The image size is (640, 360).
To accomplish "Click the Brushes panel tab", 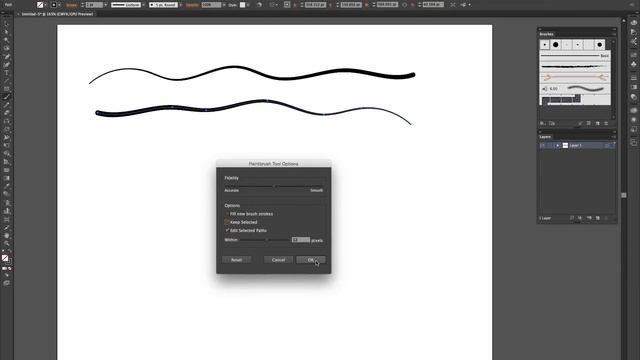I will point(547,34).
